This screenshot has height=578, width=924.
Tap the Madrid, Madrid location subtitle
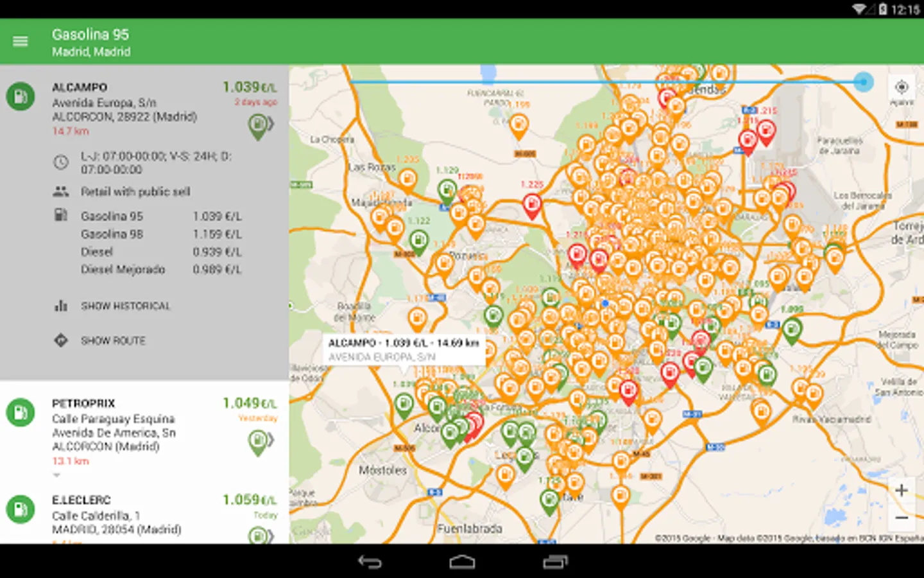pos(91,52)
